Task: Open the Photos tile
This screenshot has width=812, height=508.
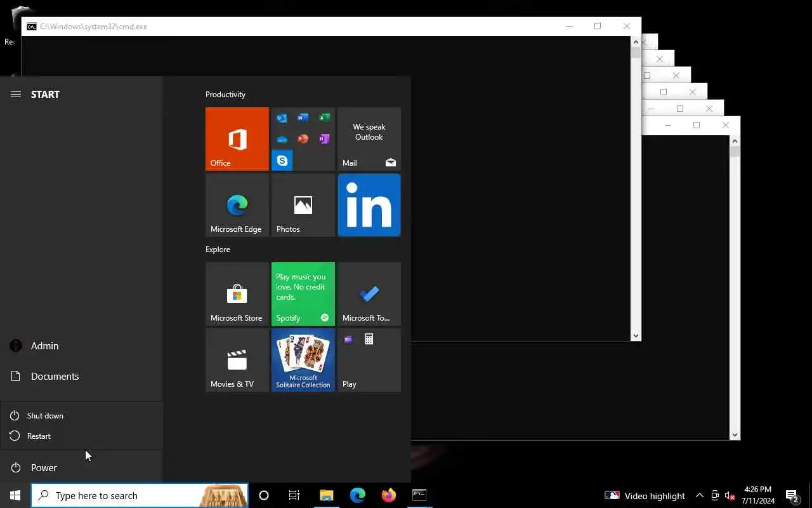Action: point(303,205)
